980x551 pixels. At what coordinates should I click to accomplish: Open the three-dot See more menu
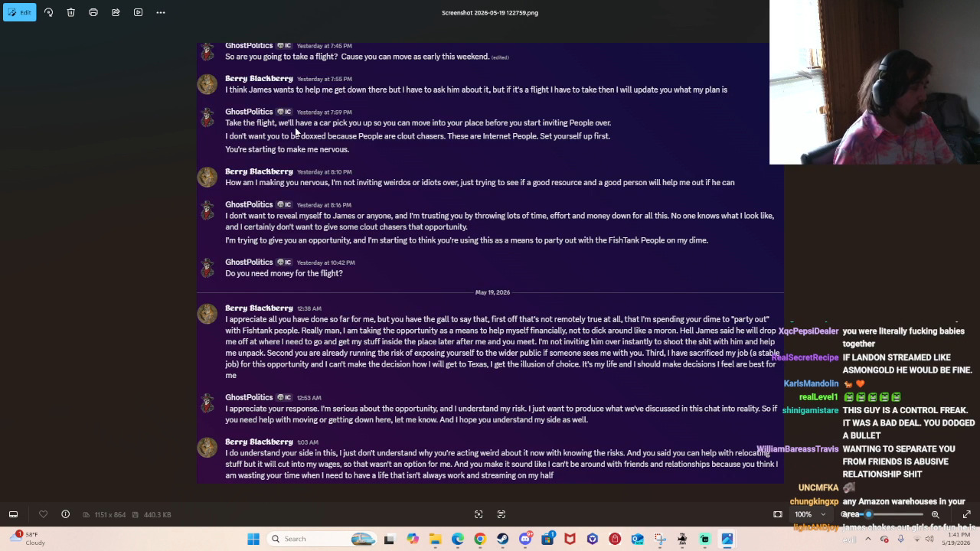(161, 12)
